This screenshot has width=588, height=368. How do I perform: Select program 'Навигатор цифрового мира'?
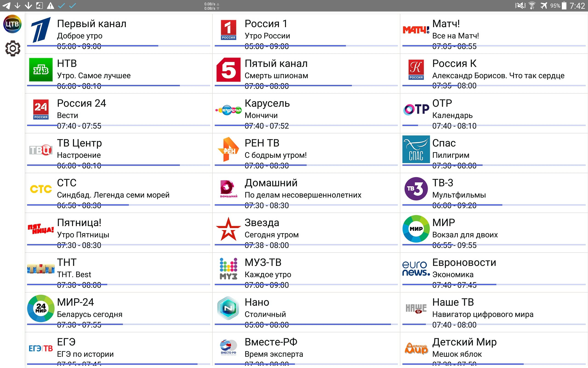click(x=483, y=314)
